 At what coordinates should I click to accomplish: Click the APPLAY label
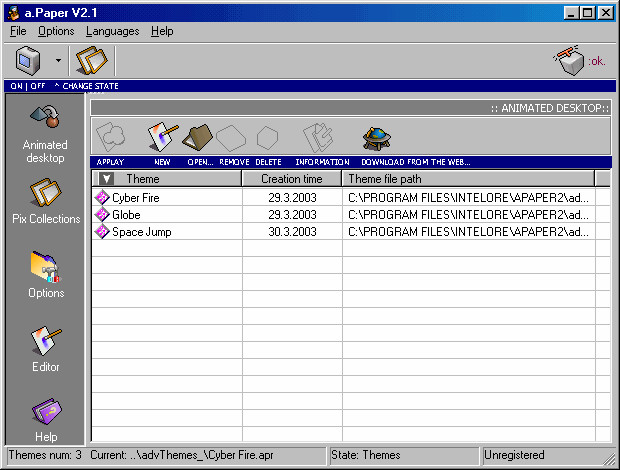[110, 162]
